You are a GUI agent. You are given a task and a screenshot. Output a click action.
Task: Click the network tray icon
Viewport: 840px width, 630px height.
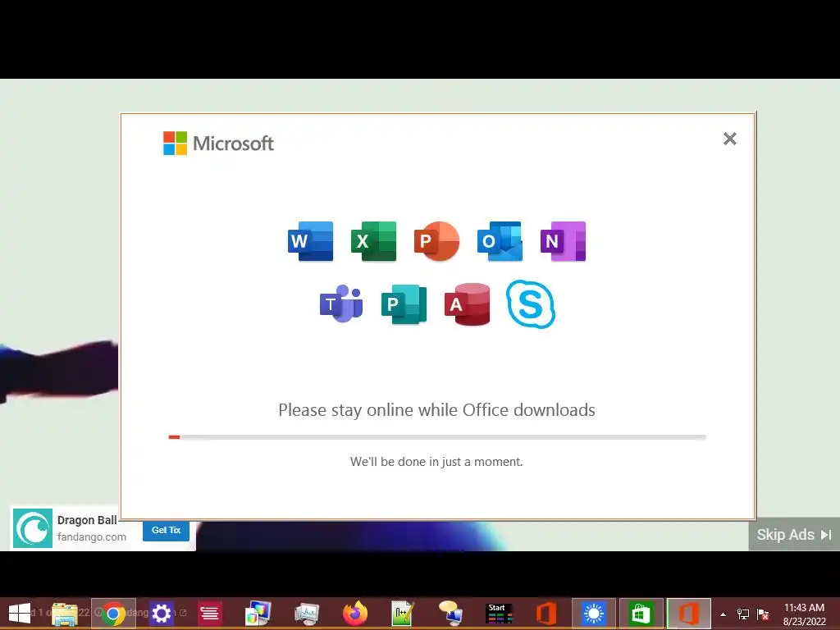[743, 614]
